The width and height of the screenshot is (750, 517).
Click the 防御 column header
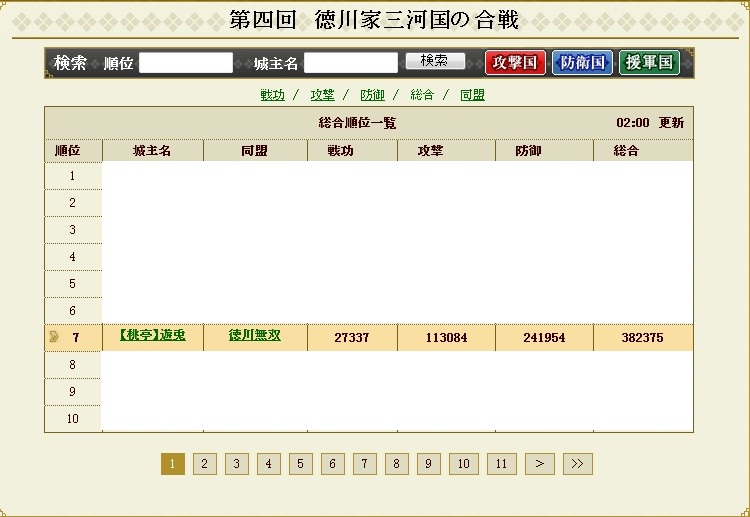[544, 151]
